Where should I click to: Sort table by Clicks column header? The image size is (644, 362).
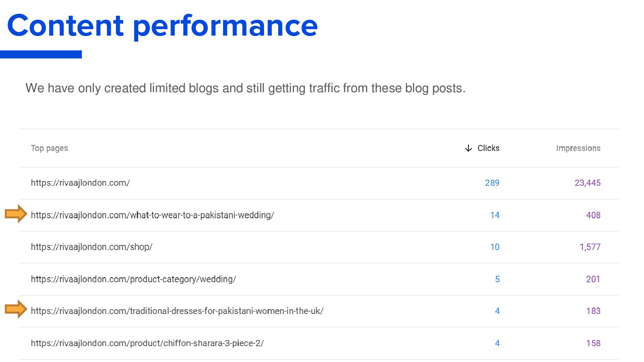point(488,148)
